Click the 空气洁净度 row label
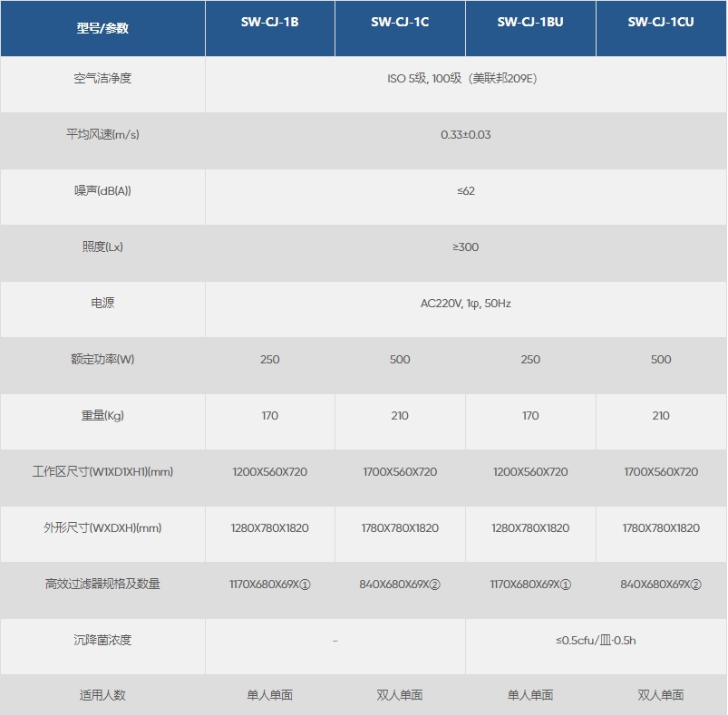The image size is (728, 715). [x=102, y=79]
